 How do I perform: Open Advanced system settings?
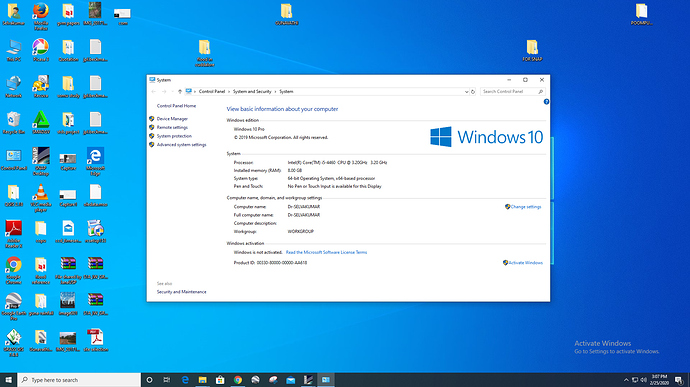[181, 144]
